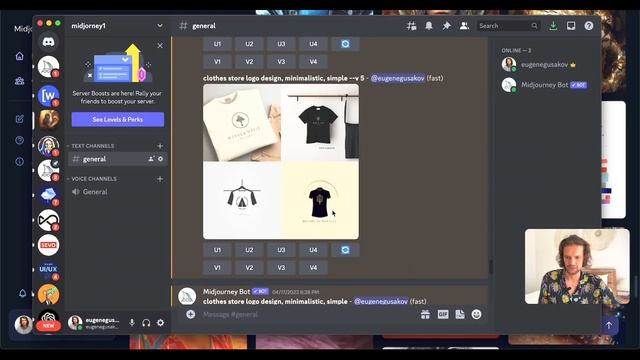Open the UI/UX server icon

[48, 269]
